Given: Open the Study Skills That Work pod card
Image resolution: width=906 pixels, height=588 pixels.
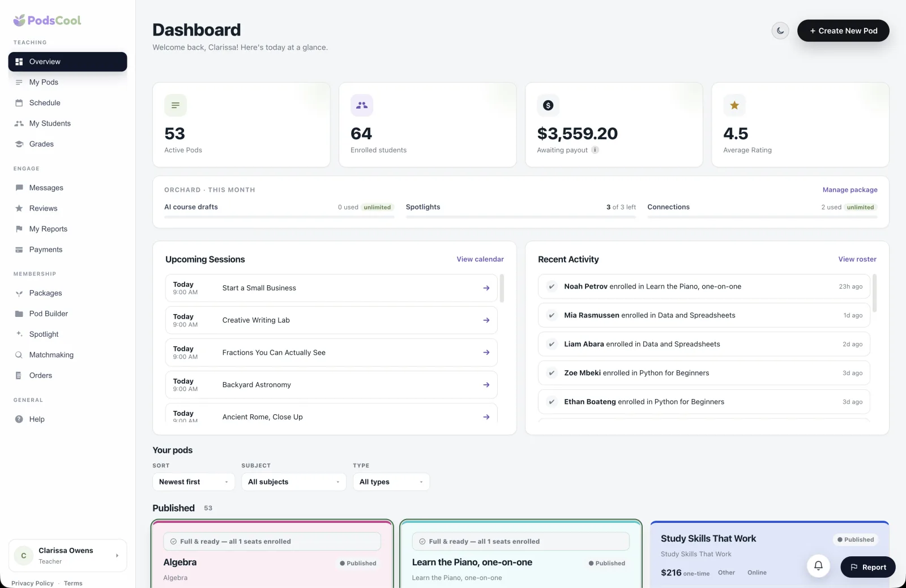Looking at the screenshot, I should [x=770, y=555].
